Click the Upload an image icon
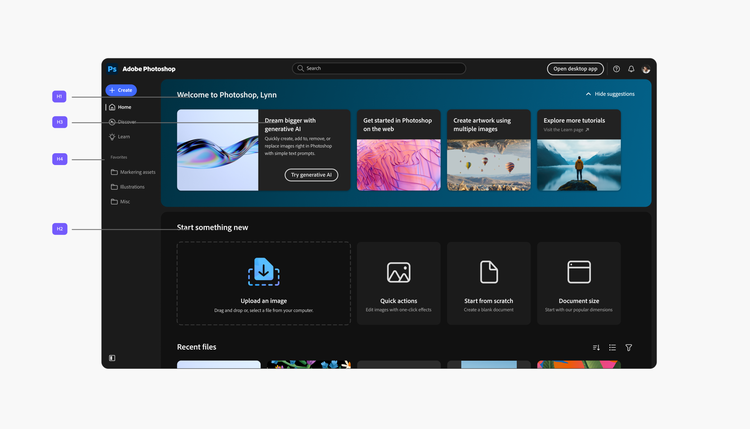Viewport: 750px width, 429px height. 264,272
